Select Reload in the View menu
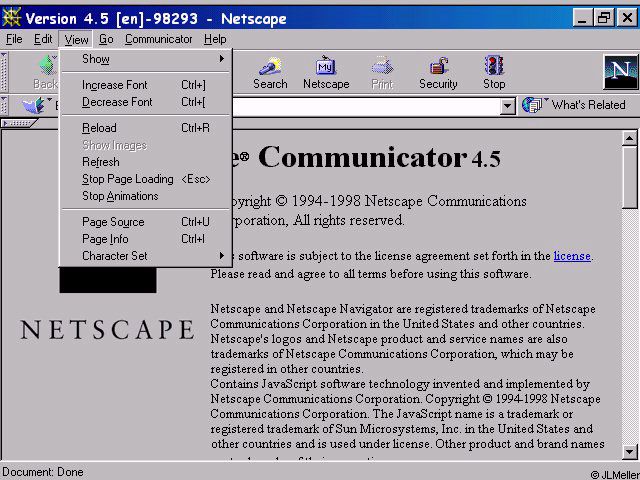Screen dimensions: 640x480 (146, 128)
